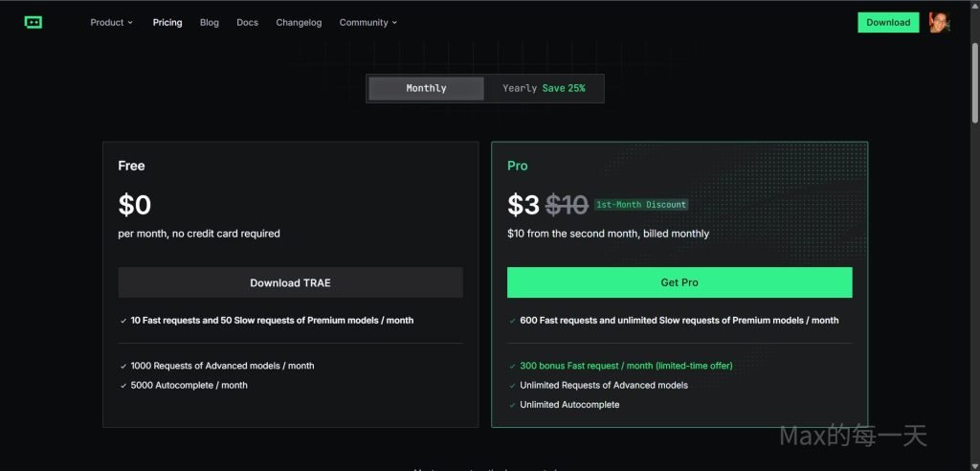This screenshot has height=471, width=980.
Task: Click the TRAE logo in the header
Action: coord(33,22)
